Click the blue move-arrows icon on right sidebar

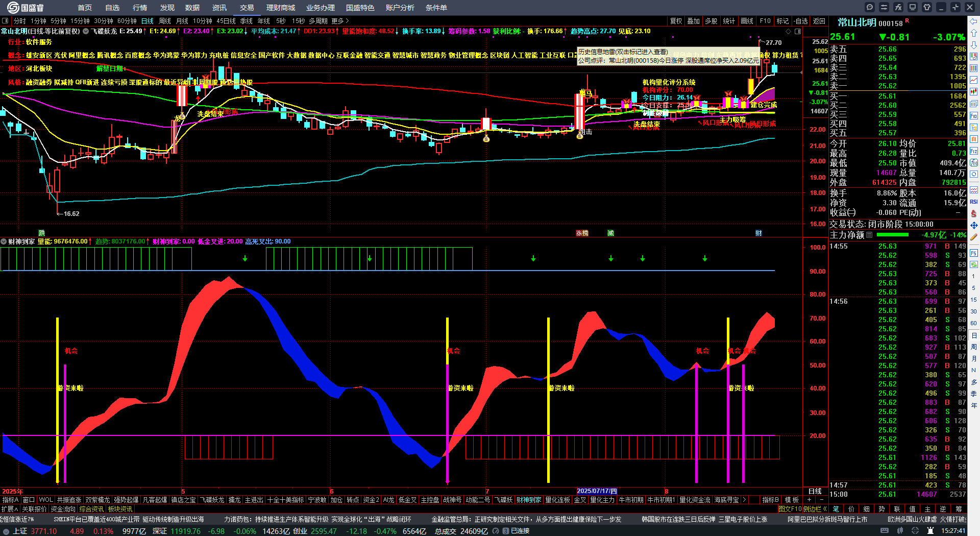coord(974,225)
